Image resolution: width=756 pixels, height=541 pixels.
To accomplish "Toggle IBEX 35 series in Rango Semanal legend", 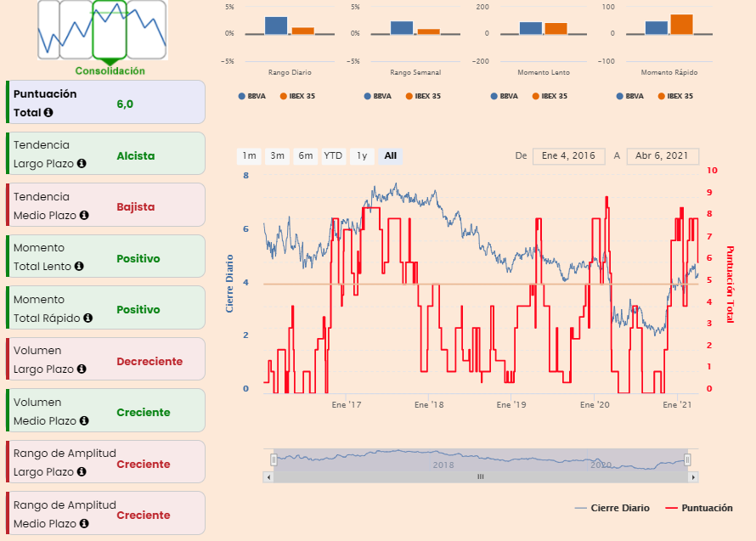I will 423,96.
